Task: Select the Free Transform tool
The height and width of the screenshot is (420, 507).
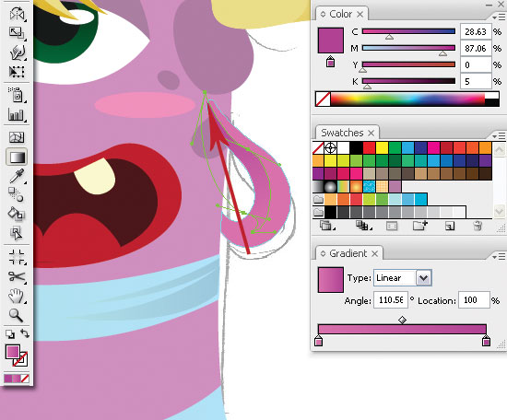Action: (17, 72)
